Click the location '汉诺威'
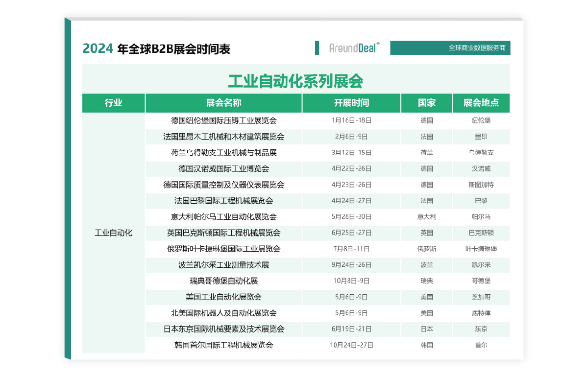The image size is (588, 377). (481, 169)
